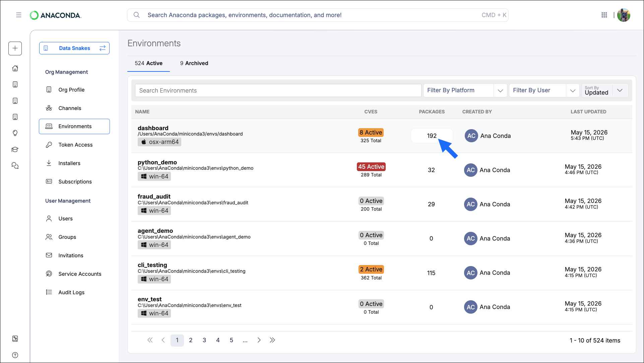Open the chat bubbles community icon

point(15,166)
